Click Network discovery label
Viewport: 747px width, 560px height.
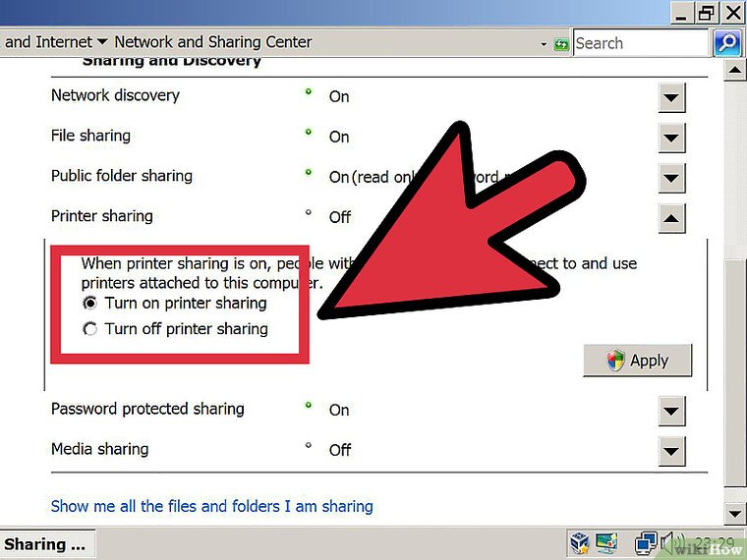[x=115, y=95]
